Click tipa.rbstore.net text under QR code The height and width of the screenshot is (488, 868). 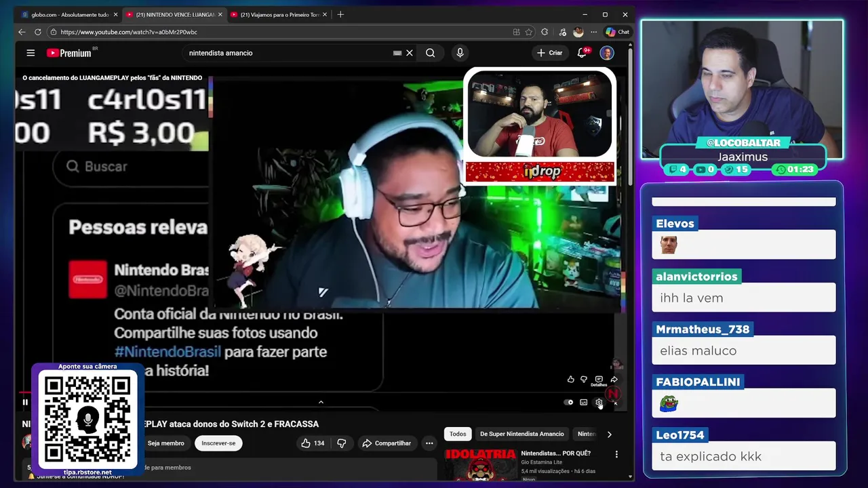[x=87, y=472]
